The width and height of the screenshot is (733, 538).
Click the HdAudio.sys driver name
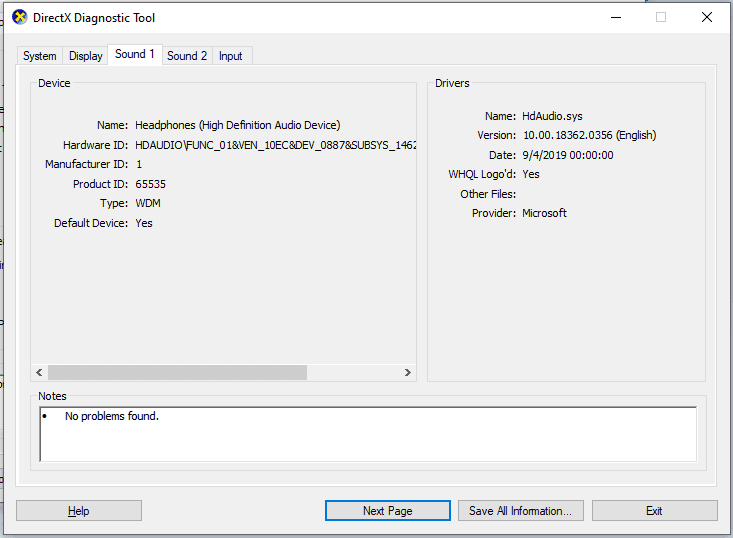552,116
